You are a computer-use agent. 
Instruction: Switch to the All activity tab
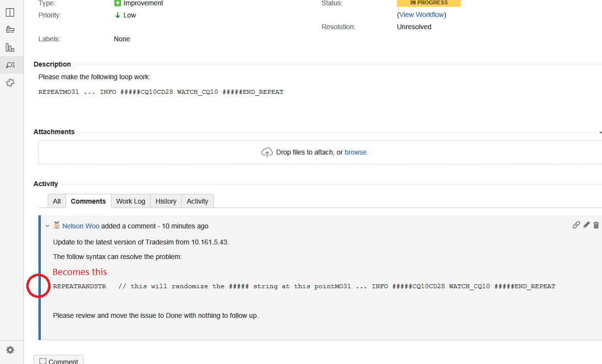[57, 201]
